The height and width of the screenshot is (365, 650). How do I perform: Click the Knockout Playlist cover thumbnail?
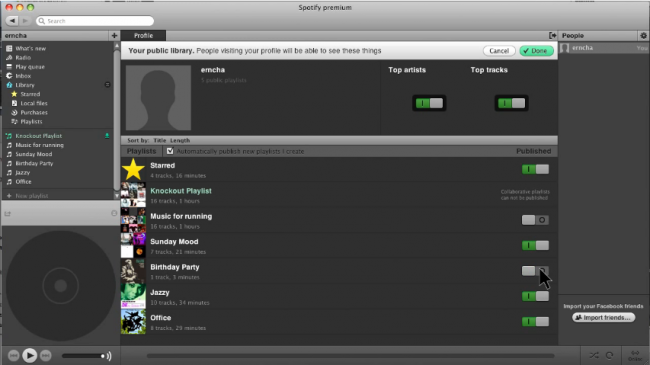point(133,195)
